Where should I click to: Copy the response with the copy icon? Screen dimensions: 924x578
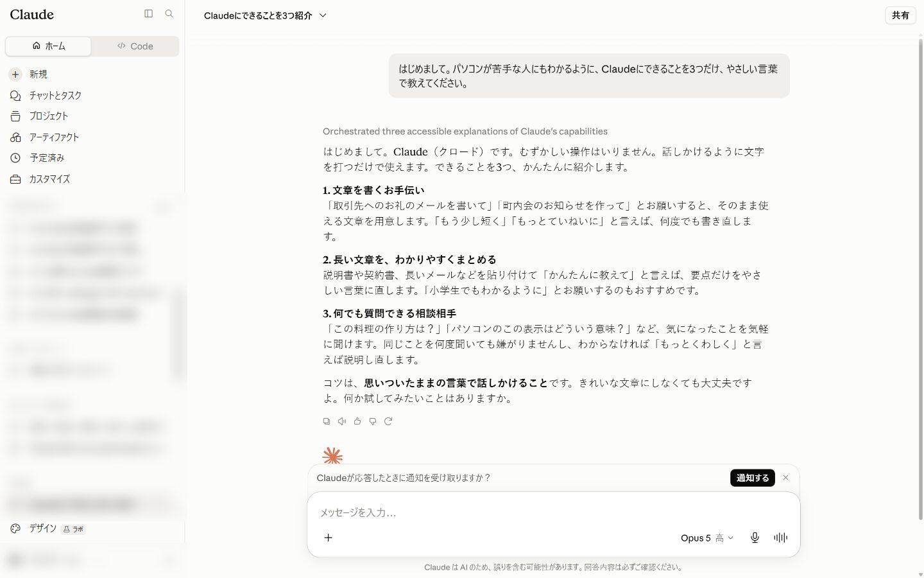pyautogui.click(x=327, y=421)
